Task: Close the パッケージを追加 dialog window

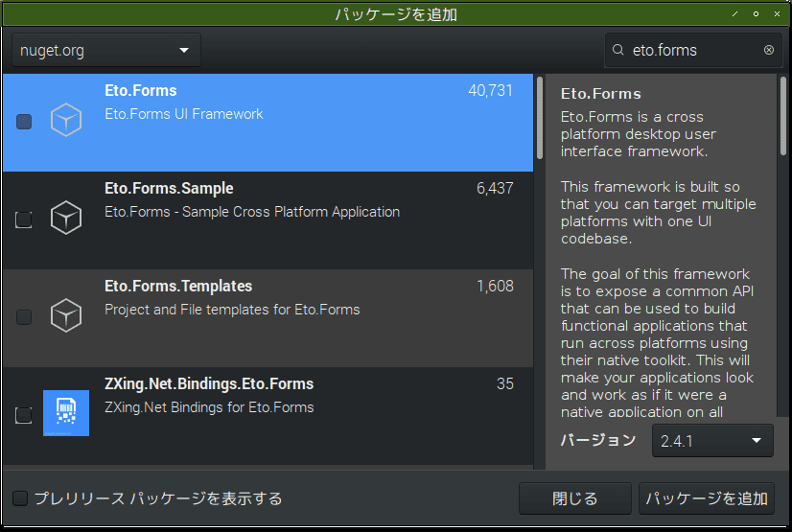Action: click(x=777, y=14)
